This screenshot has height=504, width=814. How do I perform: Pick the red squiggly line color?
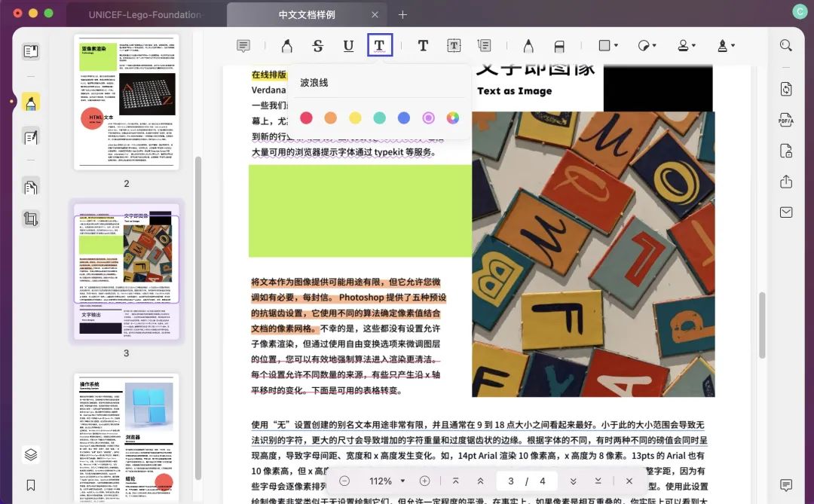click(x=306, y=118)
